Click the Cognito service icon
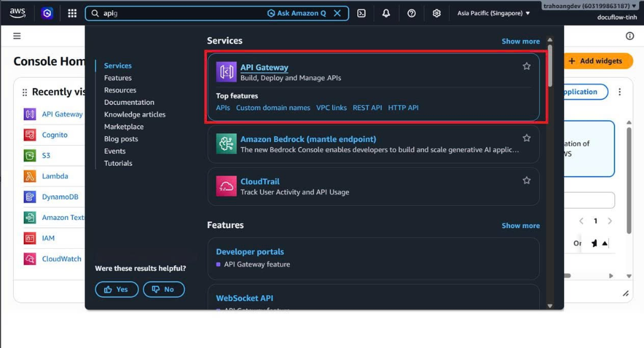The width and height of the screenshot is (644, 348). (x=30, y=134)
